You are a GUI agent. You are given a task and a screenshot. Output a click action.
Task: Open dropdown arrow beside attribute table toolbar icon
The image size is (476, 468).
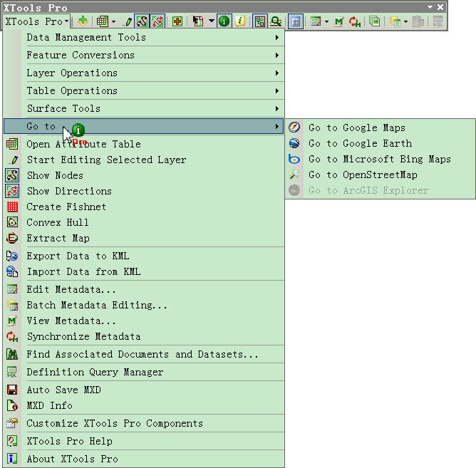pyautogui.click(x=113, y=21)
